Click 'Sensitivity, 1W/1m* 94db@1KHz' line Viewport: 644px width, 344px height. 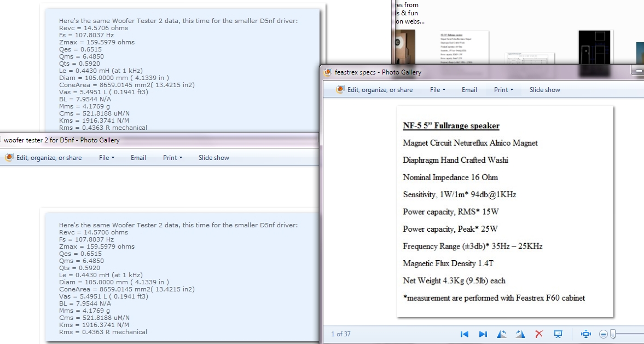click(459, 194)
